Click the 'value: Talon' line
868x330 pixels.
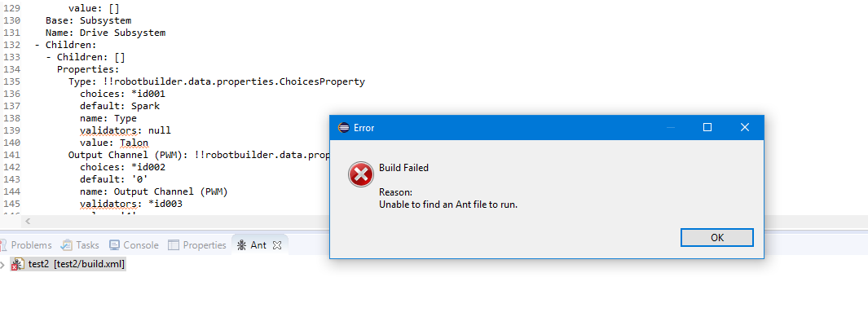point(114,143)
